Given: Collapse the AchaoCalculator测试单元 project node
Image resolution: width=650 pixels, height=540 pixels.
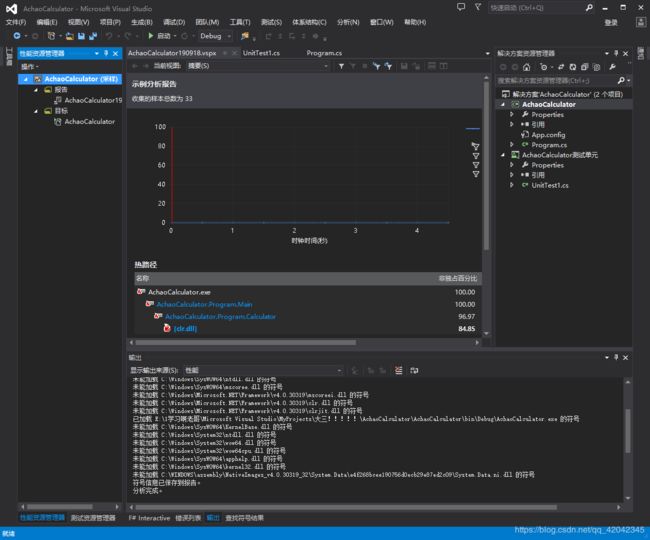Looking at the screenshot, I should (x=503, y=155).
